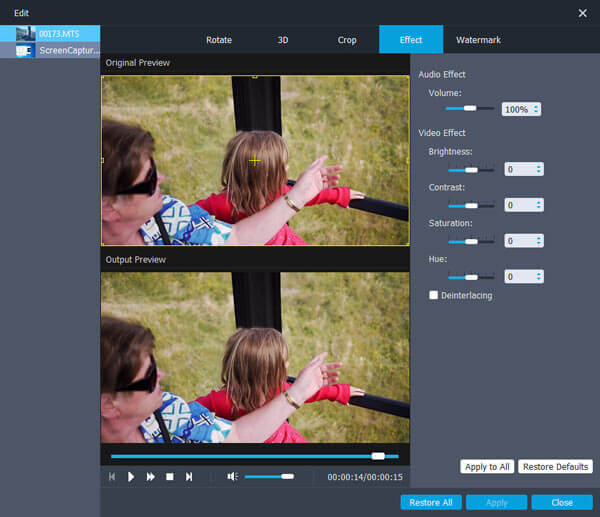Screen dimensions: 600x517
Task: Enable the Deinterlacing checkbox
Action: pyautogui.click(x=433, y=295)
